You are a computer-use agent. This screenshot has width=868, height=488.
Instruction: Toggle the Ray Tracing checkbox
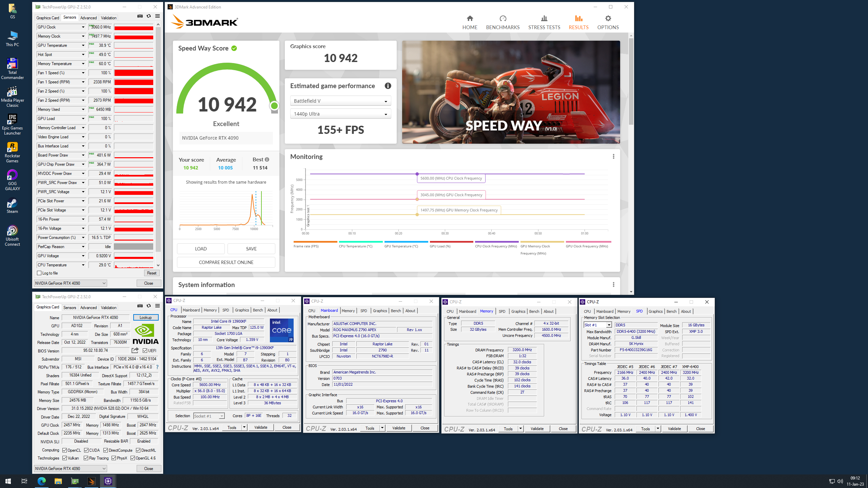(x=86, y=458)
